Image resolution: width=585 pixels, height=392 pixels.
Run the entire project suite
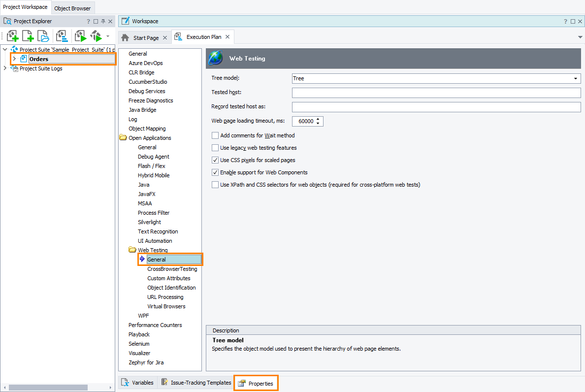[x=96, y=36]
